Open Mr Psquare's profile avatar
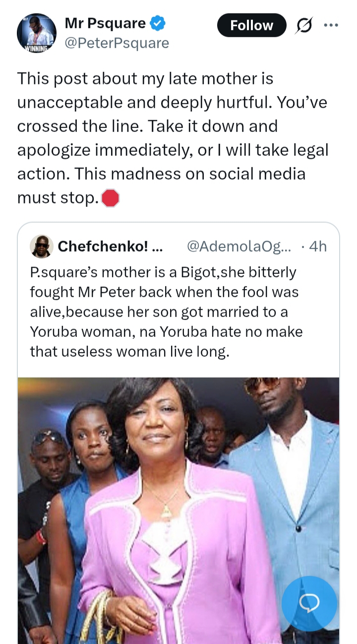Image resolution: width=357 pixels, height=644 pixels. tap(36, 34)
